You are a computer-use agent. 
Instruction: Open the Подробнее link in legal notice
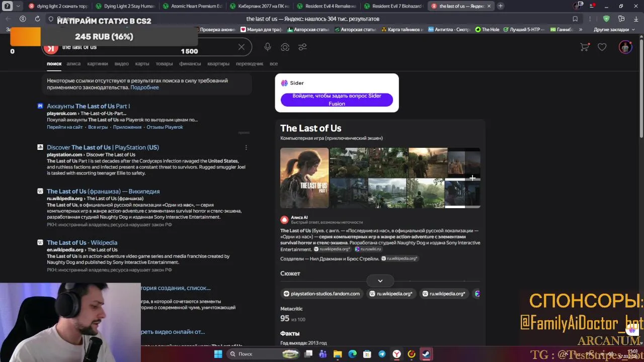[x=144, y=87]
